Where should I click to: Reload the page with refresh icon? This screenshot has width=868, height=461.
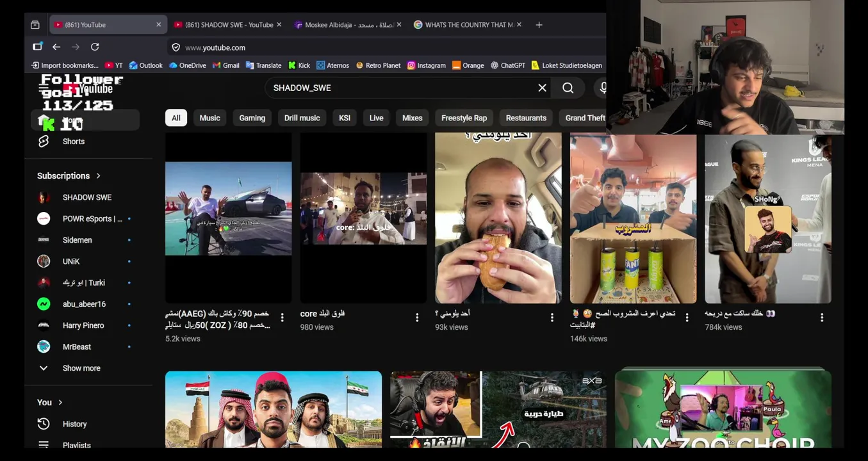(x=95, y=47)
